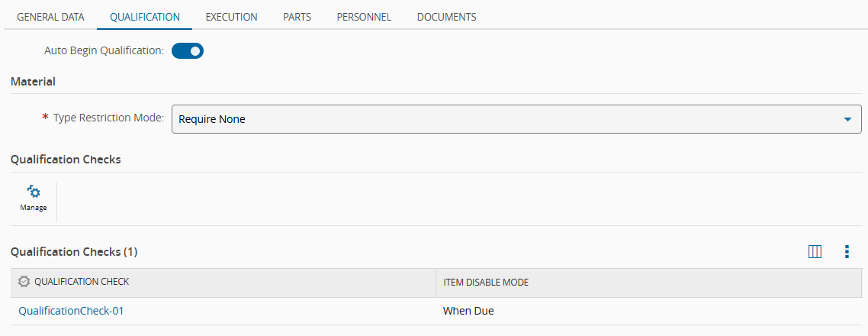The image size is (868, 336).
Task: Open the Type Restriction Mode dropdown
Action: tap(516, 119)
